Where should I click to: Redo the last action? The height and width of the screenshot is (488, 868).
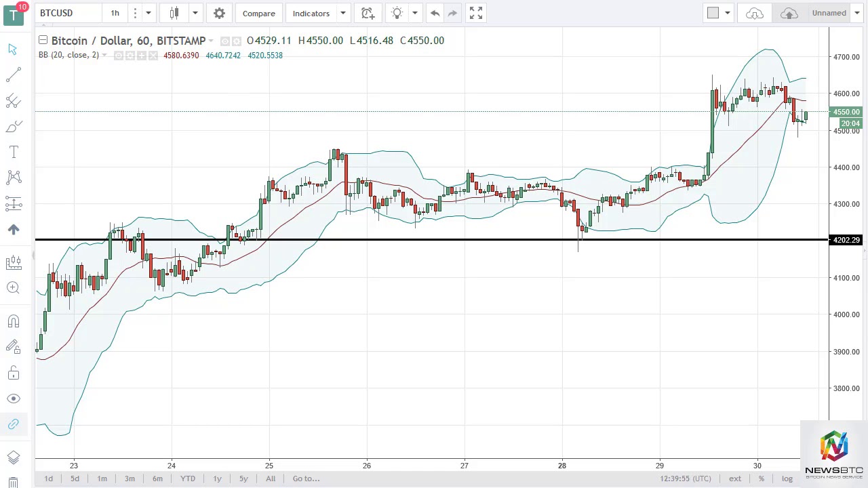point(452,13)
